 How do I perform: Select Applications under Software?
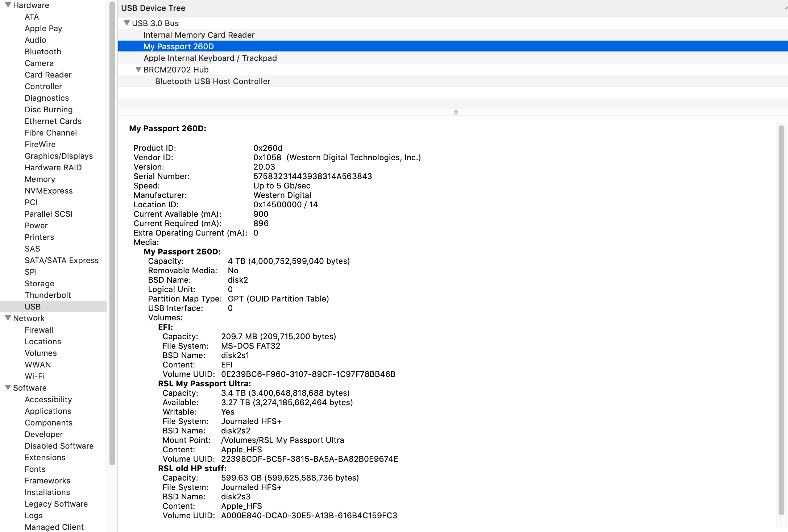(48, 411)
